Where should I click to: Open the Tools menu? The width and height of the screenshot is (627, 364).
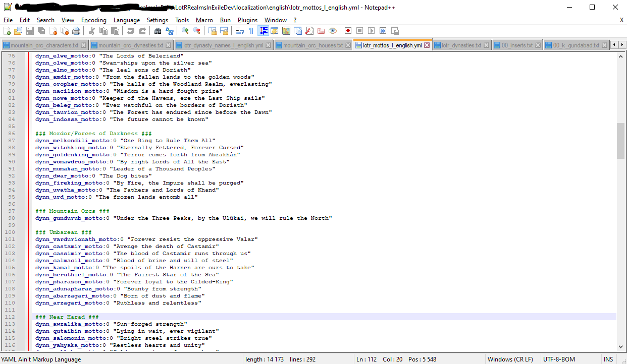tap(182, 20)
